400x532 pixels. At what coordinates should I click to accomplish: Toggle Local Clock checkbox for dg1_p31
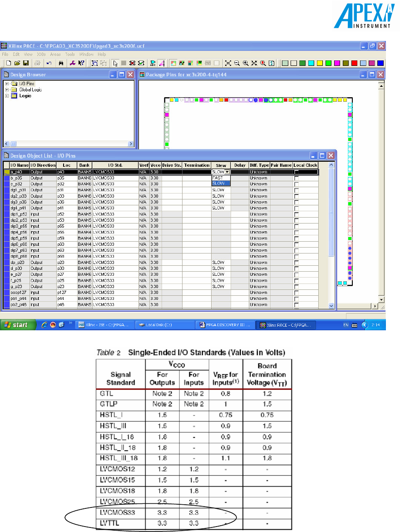click(x=296, y=190)
